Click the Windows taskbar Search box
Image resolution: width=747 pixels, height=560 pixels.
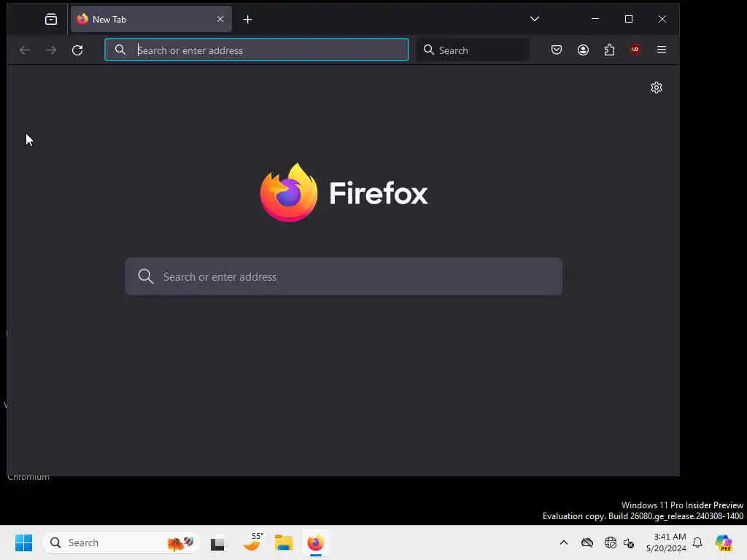pyautogui.click(x=121, y=542)
